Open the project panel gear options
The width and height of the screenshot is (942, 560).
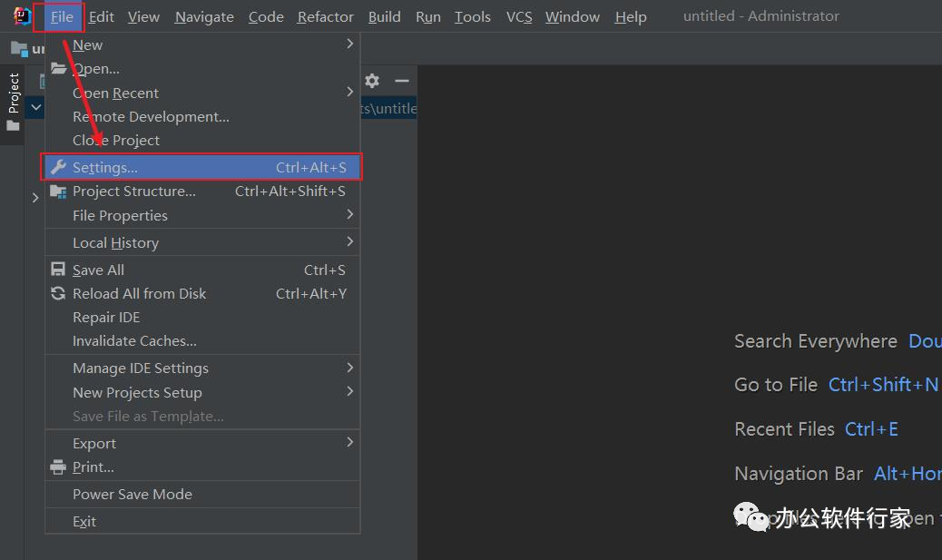pyautogui.click(x=372, y=81)
